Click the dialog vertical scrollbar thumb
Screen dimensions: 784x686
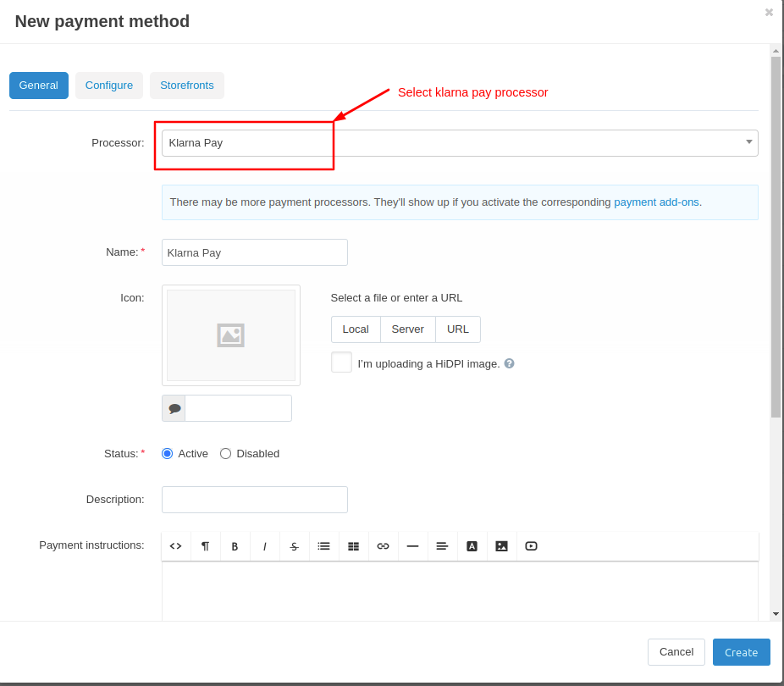[x=776, y=236]
